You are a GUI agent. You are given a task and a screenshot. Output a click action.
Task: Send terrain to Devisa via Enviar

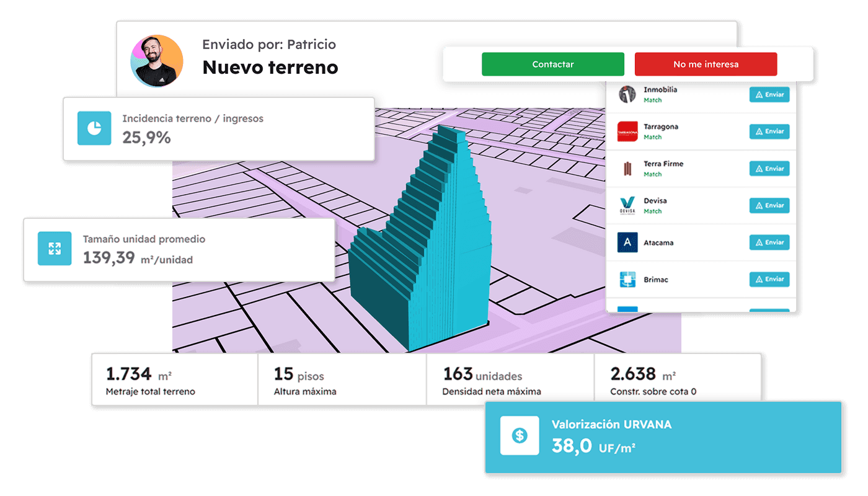point(769,205)
